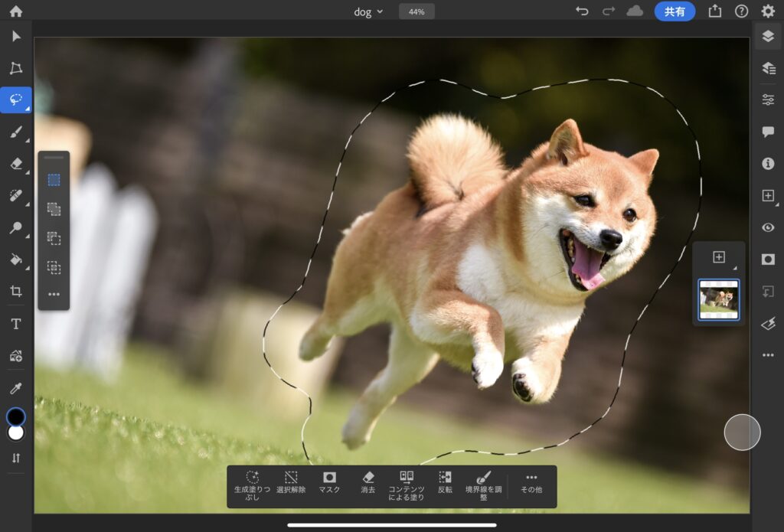Select the dog layer thumbnail
This screenshot has height=532, width=784.
pos(719,299)
